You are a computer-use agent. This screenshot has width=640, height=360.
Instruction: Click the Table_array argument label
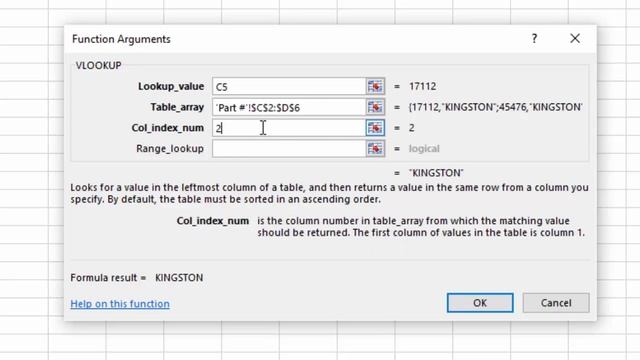pyautogui.click(x=177, y=107)
